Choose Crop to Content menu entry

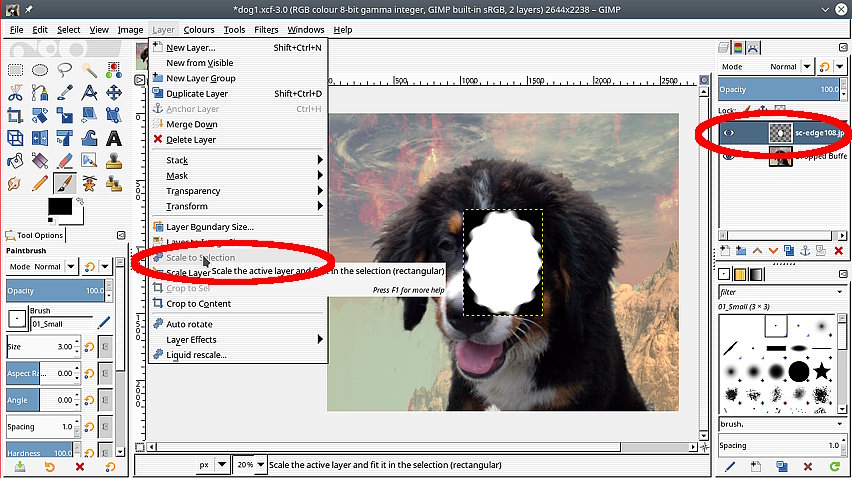[x=238, y=304]
